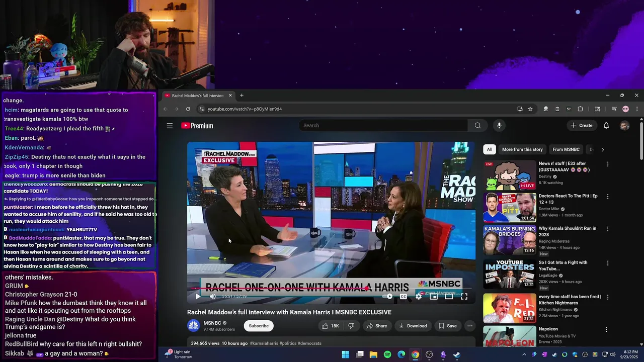This screenshot has width=644, height=362.
Task: Open the video player settings gear
Action: (418, 297)
